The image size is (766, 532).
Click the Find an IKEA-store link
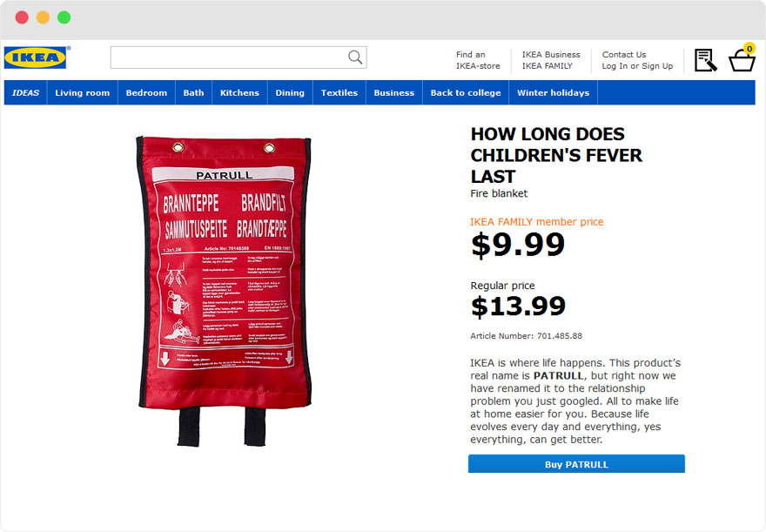(x=478, y=60)
